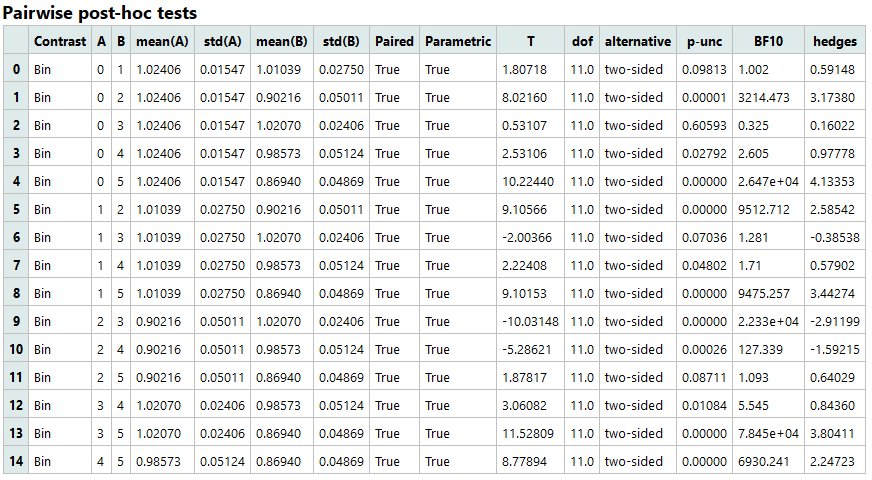Click hedges value -1.59215
Image resolution: width=872 pixels, height=480 pixels.
(x=835, y=349)
